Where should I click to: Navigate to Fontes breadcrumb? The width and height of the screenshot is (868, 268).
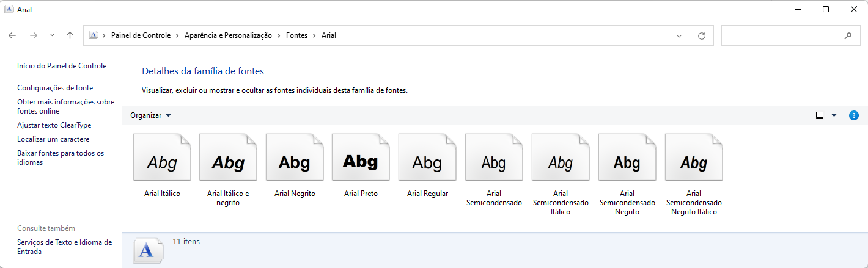point(297,35)
